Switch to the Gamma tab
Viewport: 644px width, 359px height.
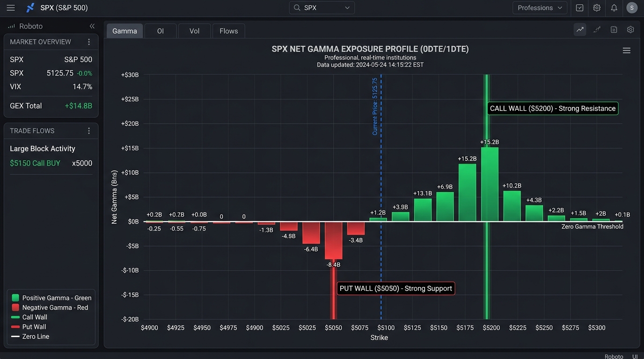coord(125,31)
